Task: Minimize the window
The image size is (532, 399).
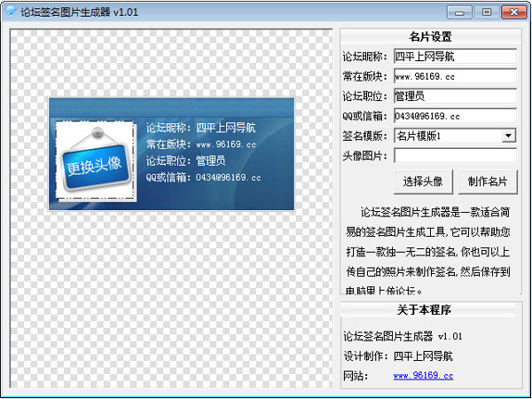Action: point(459,12)
